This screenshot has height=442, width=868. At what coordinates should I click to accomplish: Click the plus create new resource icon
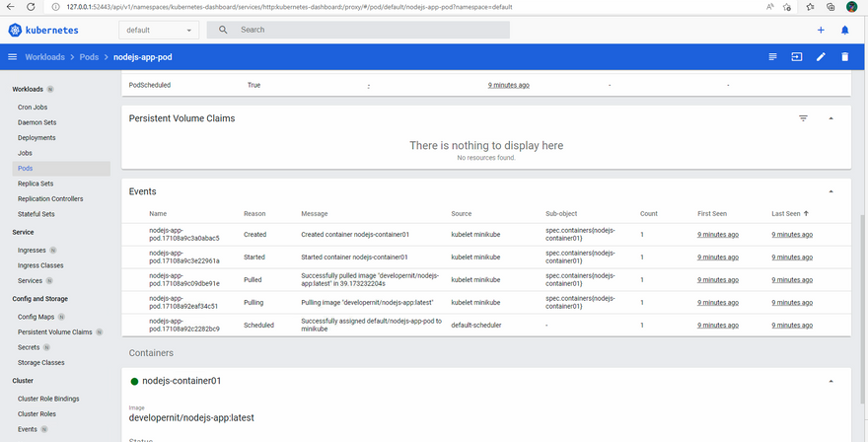click(821, 30)
